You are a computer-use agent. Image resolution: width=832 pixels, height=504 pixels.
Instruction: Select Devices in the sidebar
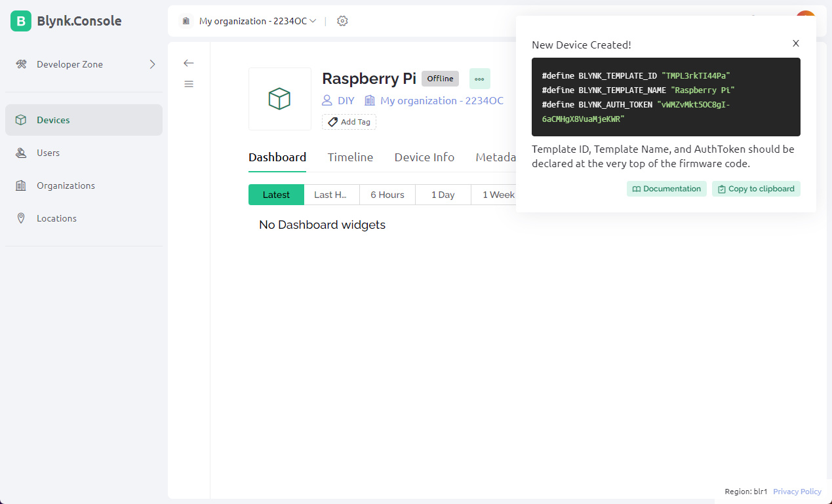click(84, 120)
